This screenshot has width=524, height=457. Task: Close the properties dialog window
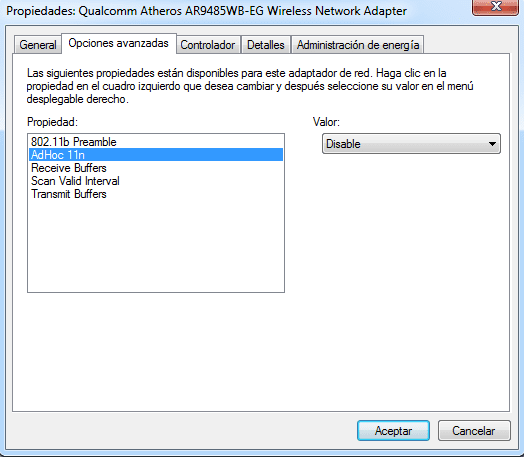coord(495,7)
